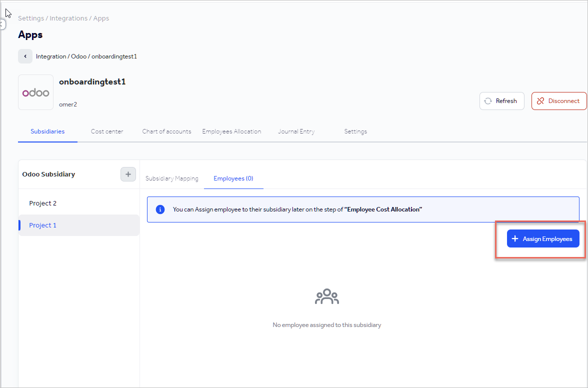588x388 pixels.
Task: Click the blue info icon in the banner
Action: click(x=160, y=209)
